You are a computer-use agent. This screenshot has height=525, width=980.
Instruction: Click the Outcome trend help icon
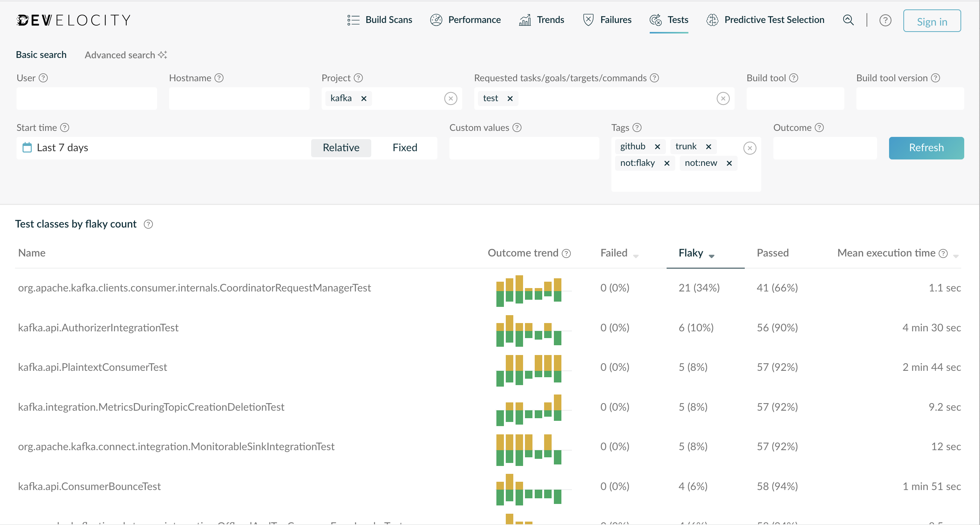(x=566, y=253)
